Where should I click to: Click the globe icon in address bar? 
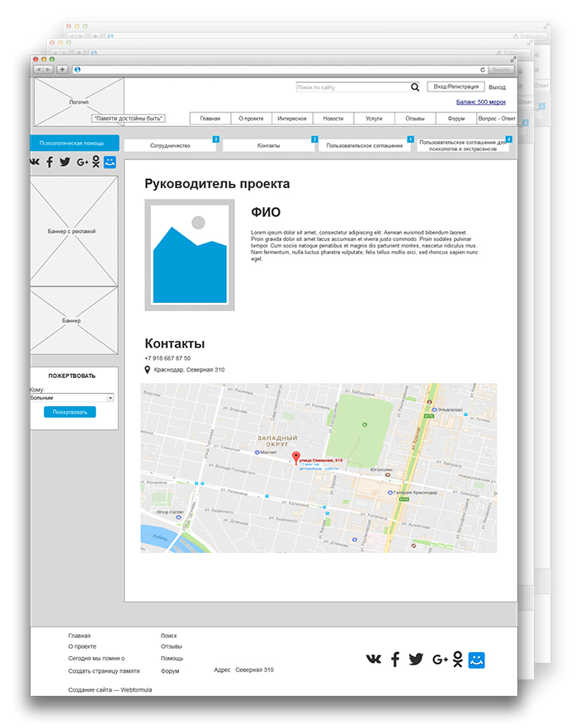pyautogui.click(x=78, y=69)
